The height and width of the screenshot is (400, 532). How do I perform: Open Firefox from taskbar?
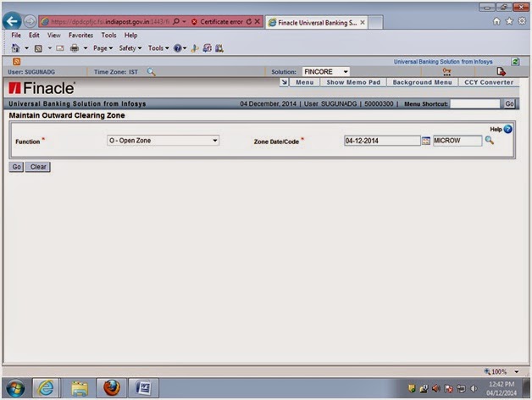111,388
